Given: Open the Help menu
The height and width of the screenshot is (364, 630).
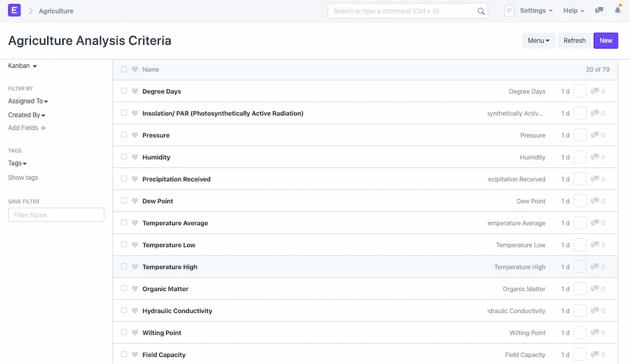Looking at the screenshot, I should pos(573,10).
